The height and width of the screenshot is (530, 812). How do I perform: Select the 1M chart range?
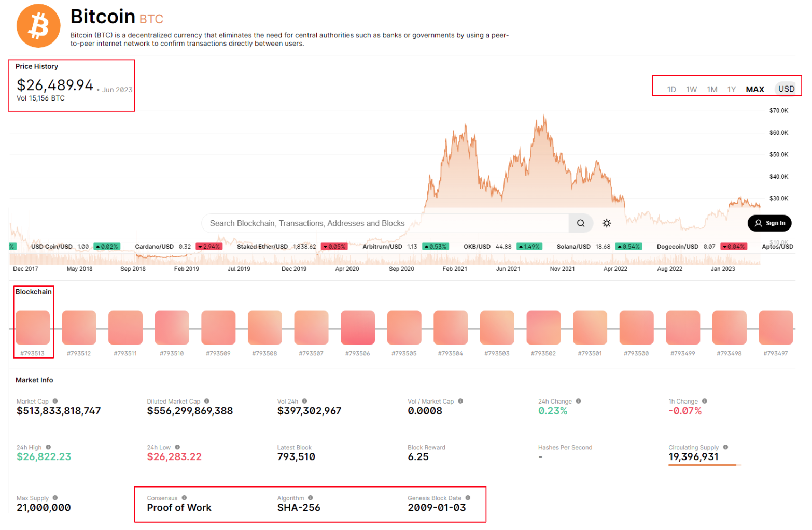point(712,89)
